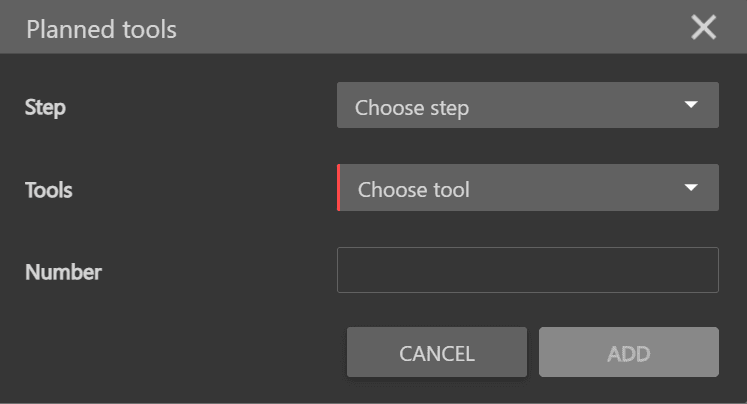This screenshot has width=747, height=404.
Task: Click the red marker on Tools field
Action: 339,188
